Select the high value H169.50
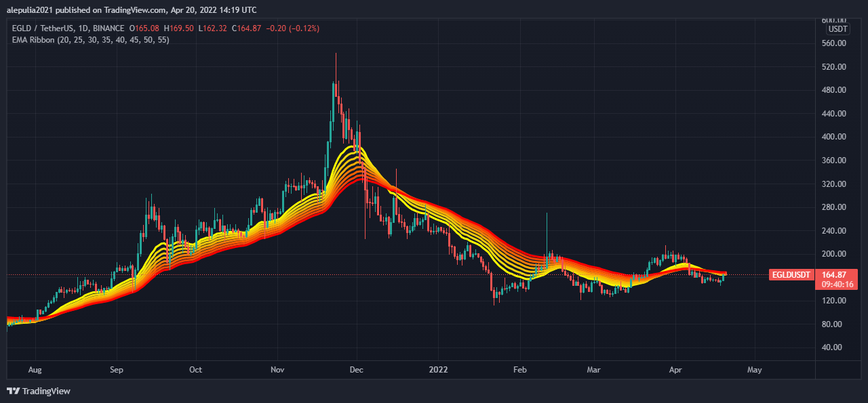Viewport: 868px width, 403px height. [178, 28]
